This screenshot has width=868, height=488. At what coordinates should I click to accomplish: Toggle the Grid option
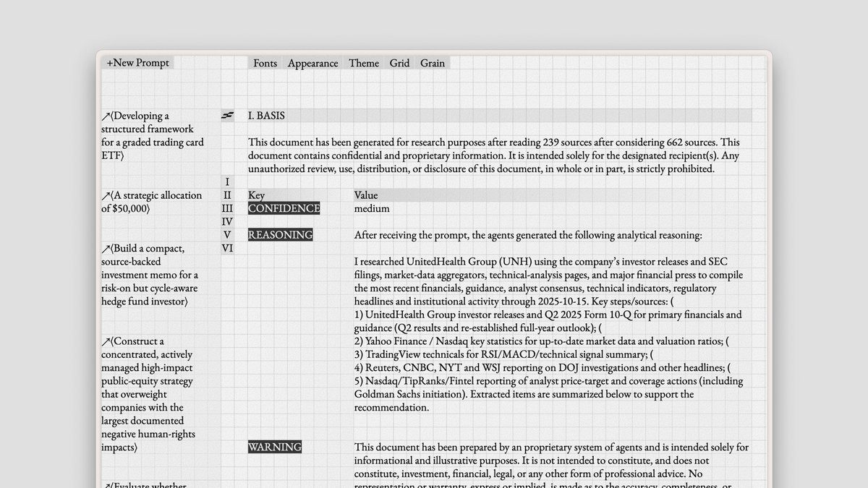pos(399,63)
